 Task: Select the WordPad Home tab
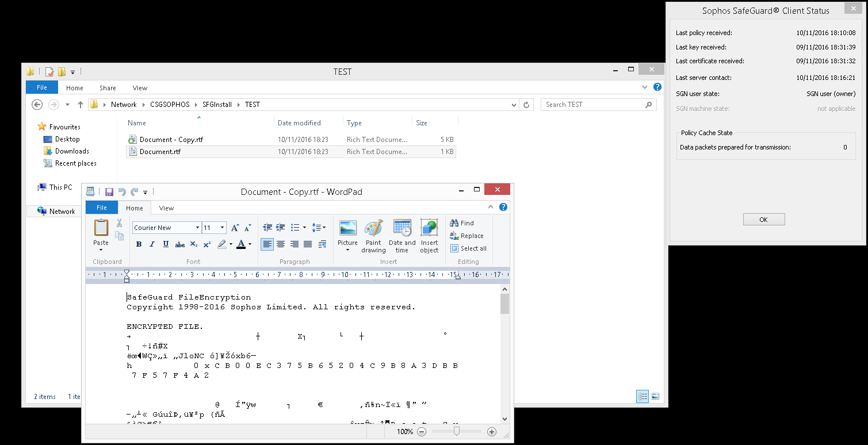coord(135,208)
